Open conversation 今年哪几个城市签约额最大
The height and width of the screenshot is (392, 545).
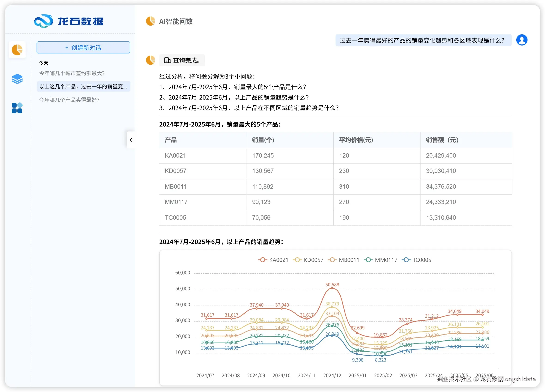[72, 73]
